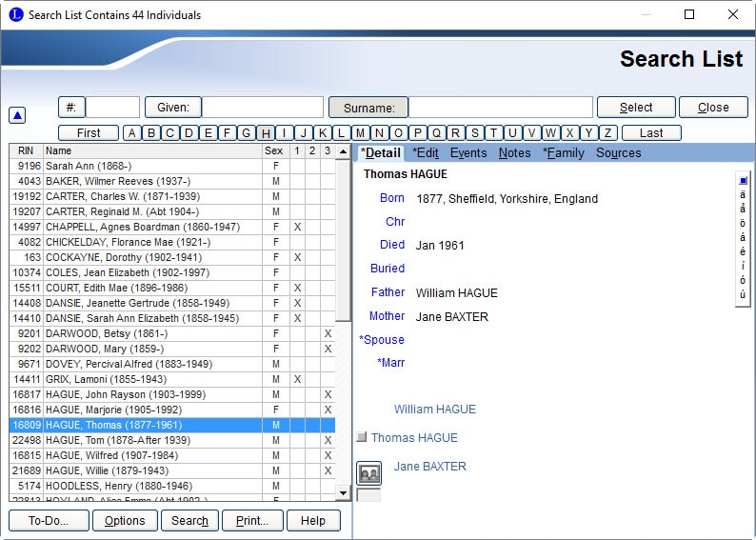Image resolution: width=756 pixels, height=540 pixels.
Task: Switch to the Sources tab
Action: 619,152
